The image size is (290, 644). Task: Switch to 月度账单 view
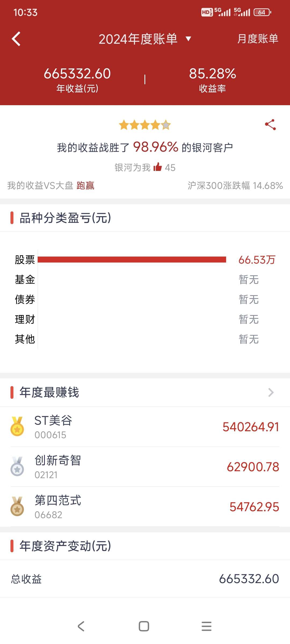(258, 39)
